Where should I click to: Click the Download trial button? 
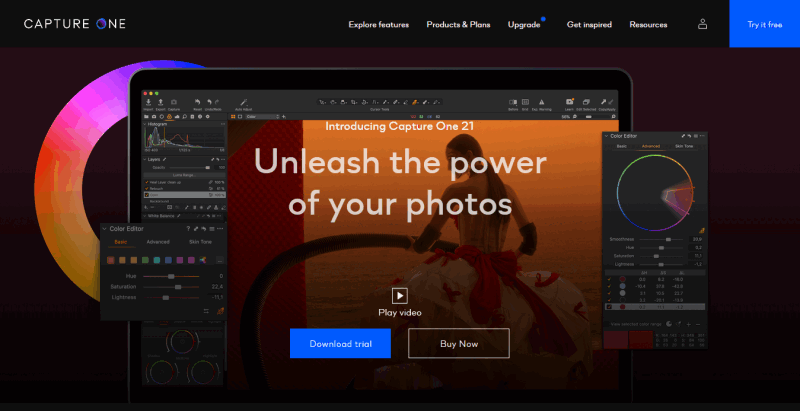click(340, 343)
